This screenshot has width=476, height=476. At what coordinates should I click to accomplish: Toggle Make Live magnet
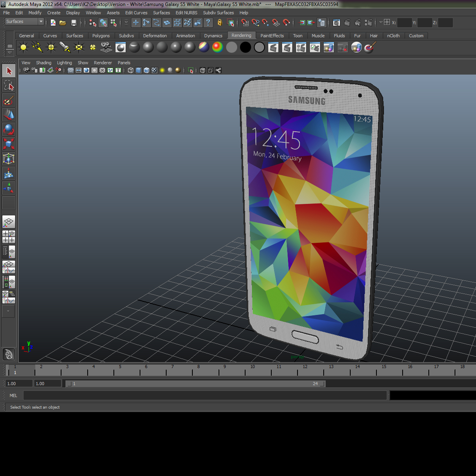286,23
